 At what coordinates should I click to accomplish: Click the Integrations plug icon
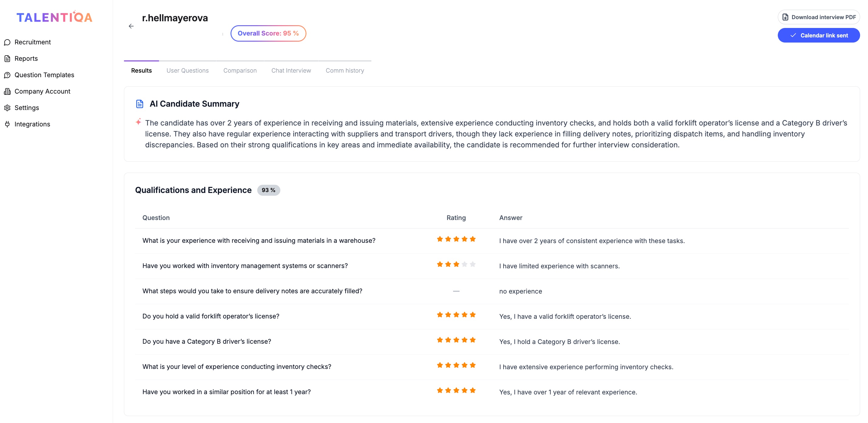(7, 124)
